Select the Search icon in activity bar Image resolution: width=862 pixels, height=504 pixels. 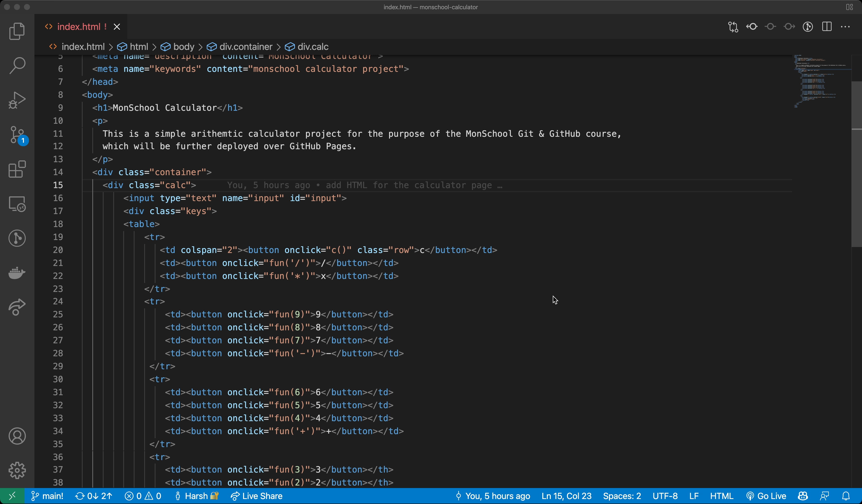(17, 65)
